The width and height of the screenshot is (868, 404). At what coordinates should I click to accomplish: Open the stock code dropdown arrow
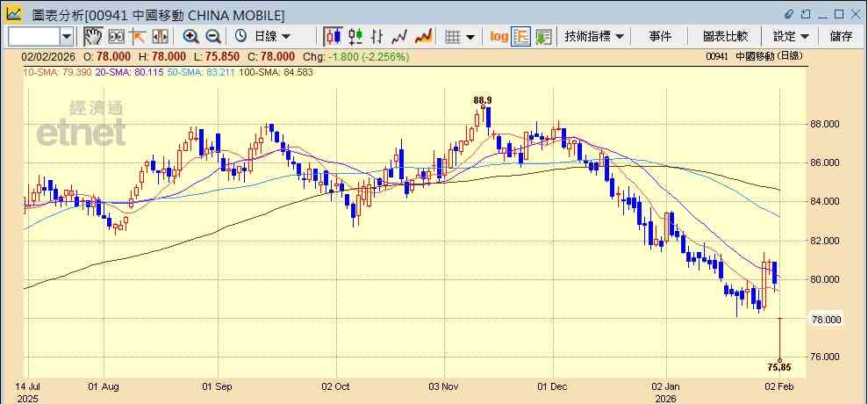67,37
